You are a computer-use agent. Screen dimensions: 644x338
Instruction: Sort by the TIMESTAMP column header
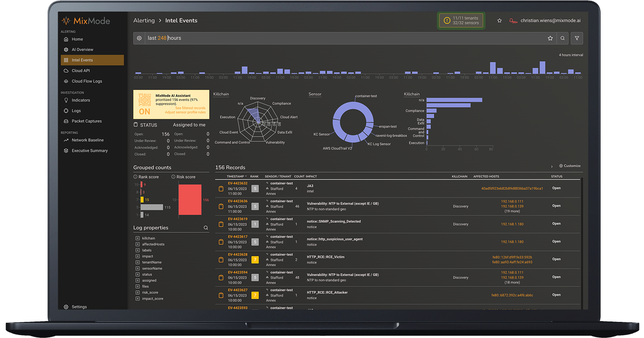237,176
